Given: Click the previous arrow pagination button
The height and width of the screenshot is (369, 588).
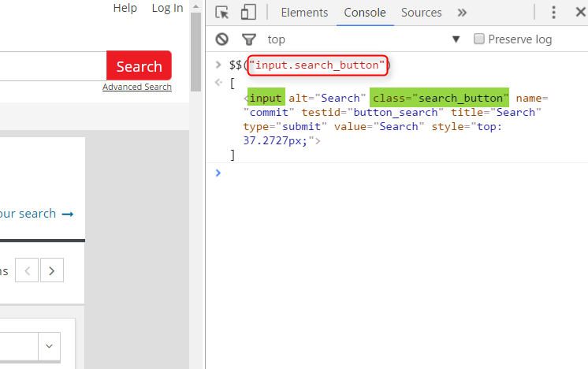Looking at the screenshot, I should pos(27,270).
